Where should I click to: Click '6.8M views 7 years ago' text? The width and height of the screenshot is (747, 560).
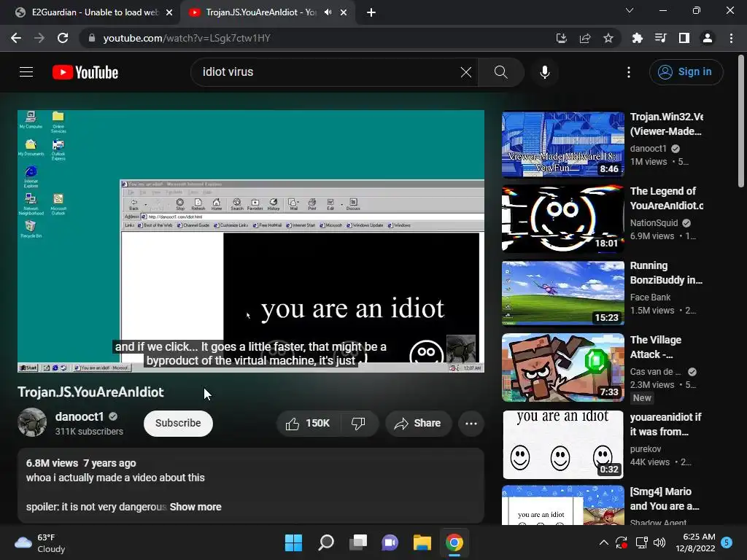click(x=81, y=463)
